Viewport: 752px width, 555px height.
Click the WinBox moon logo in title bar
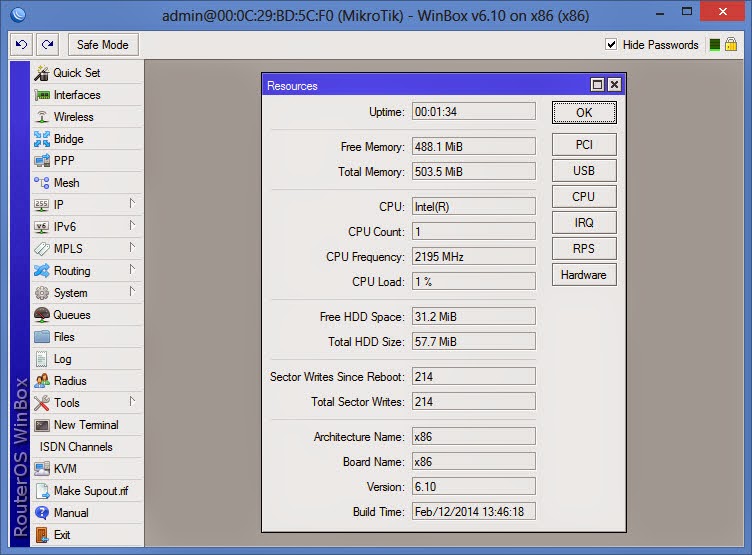coord(18,15)
